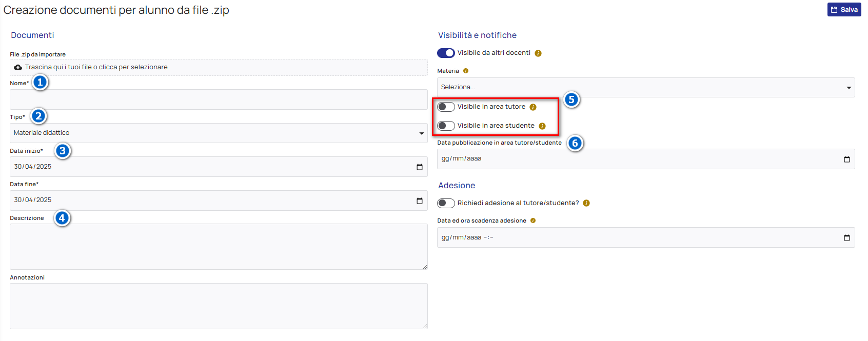Toggle Richiedi adesione al tutore/studente switch

[446, 203]
